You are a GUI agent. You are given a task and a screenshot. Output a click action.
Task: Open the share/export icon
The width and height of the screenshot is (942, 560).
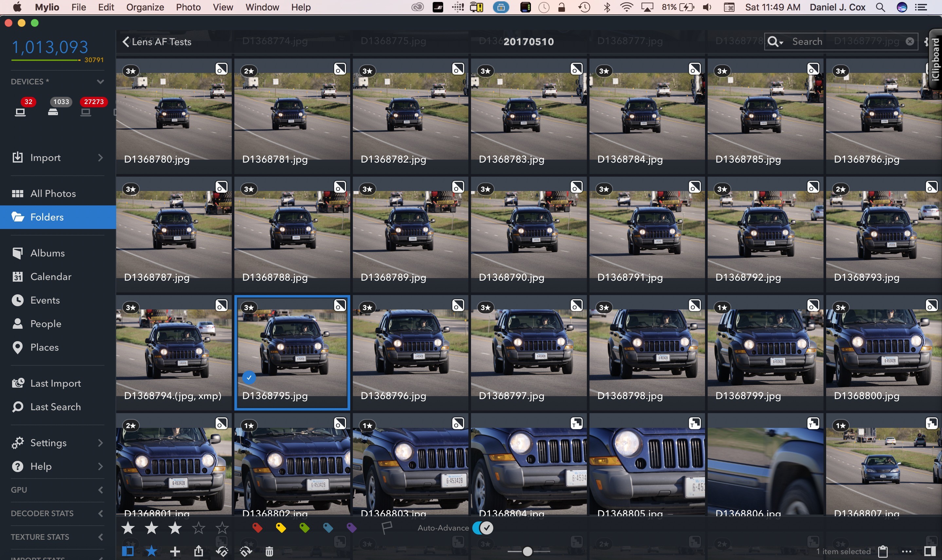pos(199,551)
